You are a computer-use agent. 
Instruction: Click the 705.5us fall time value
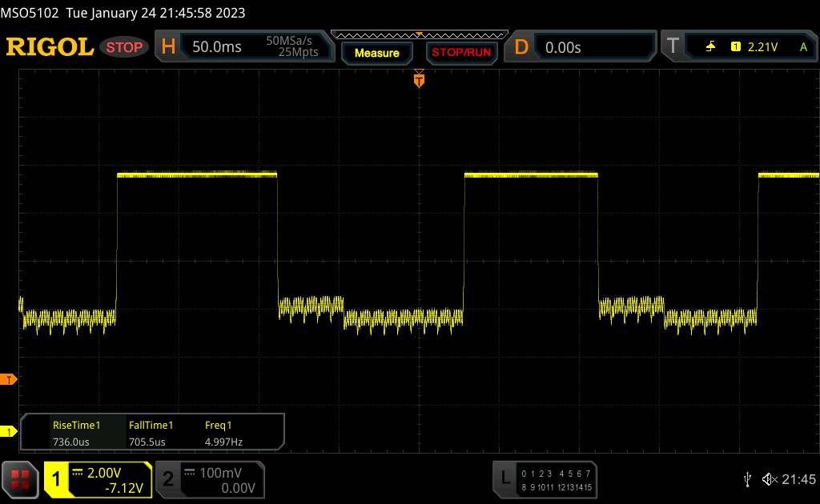pyautogui.click(x=147, y=442)
